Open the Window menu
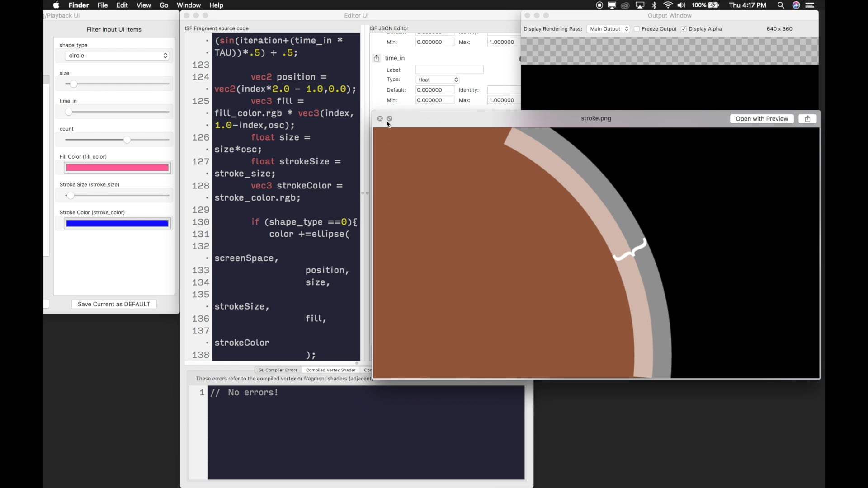The height and width of the screenshot is (488, 868). (x=189, y=5)
